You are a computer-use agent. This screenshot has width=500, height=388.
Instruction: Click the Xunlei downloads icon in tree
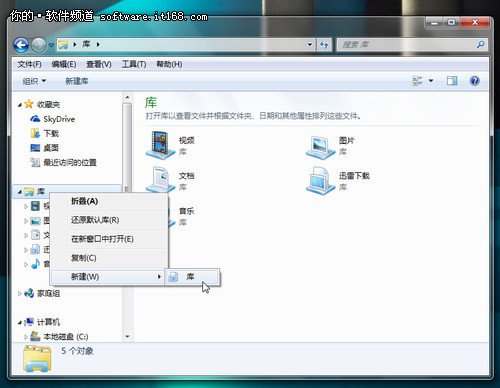(x=35, y=249)
